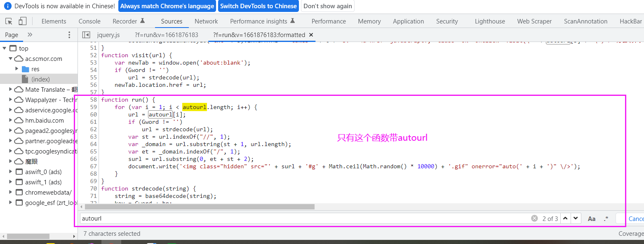Toggle regular expression search option
Image resolution: width=644 pixels, height=244 pixels.
point(606,218)
